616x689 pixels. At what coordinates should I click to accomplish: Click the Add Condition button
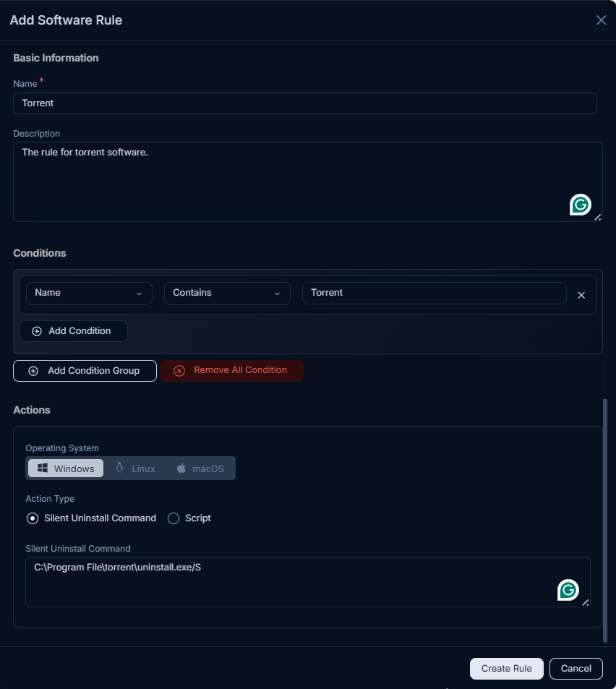point(74,331)
